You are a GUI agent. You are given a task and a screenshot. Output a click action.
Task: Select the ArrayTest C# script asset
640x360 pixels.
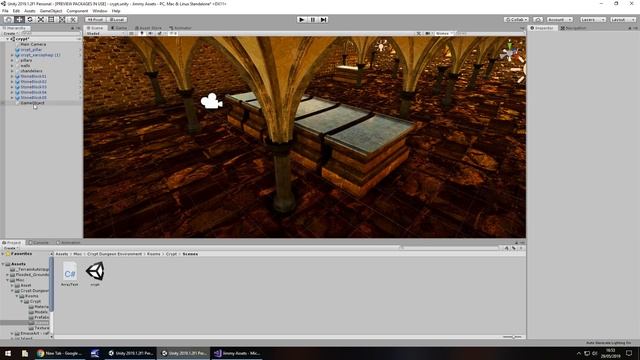[70, 274]
